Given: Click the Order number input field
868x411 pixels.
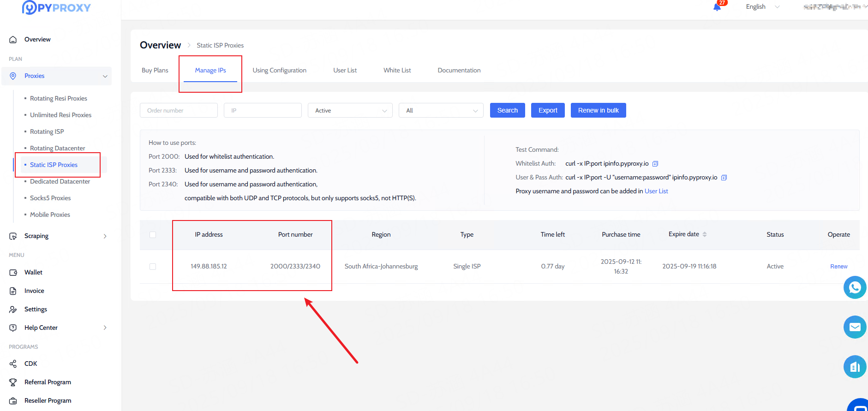Looking at the screenshot, I should tap(179, 110).
